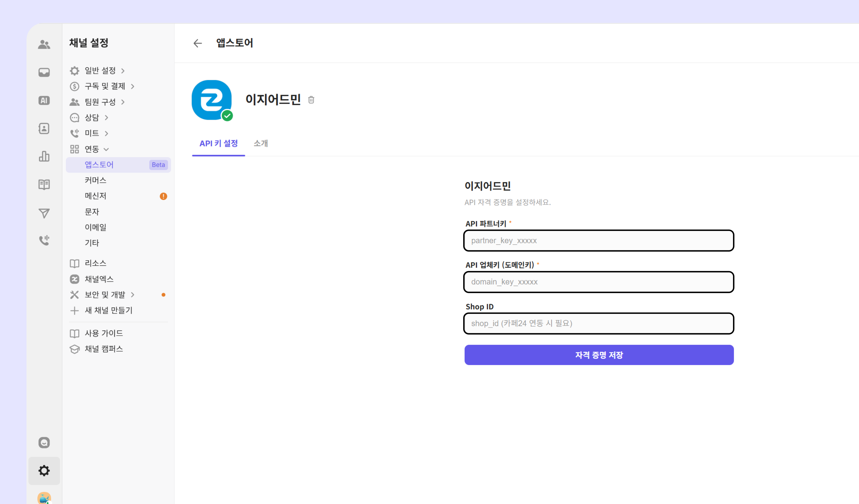Open the AI icon in left rail
Viewport: 859px width, 504px height.
click(44, 100)
